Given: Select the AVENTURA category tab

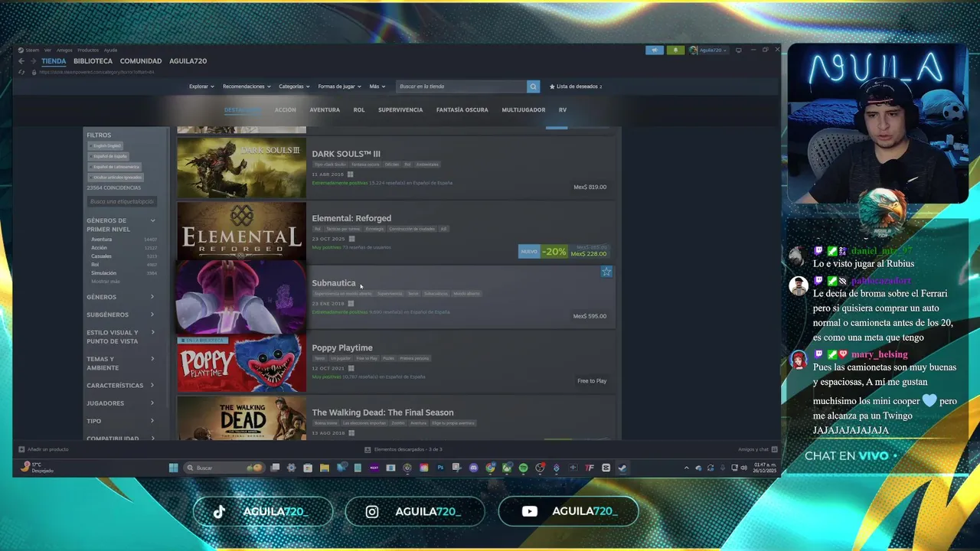Looking at the screenshot, I should pyautogui.click(x=325, y=110).
